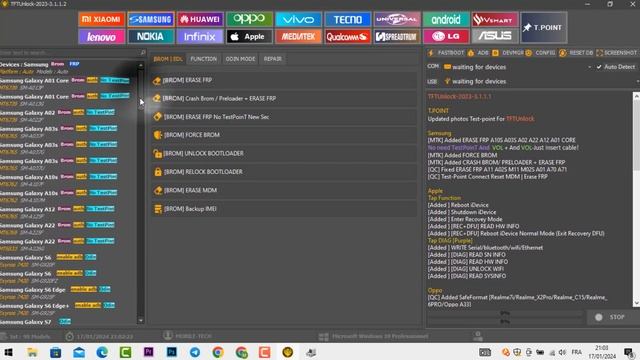Image resolution: width=640 pixels, height=360 pixels.
Task: Open the Tecno brand section
Action: coord(348,19)
